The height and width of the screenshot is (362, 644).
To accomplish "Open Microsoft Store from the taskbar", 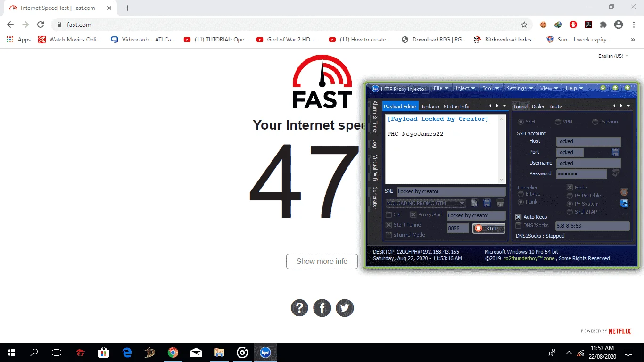I will tap(104, 352).
